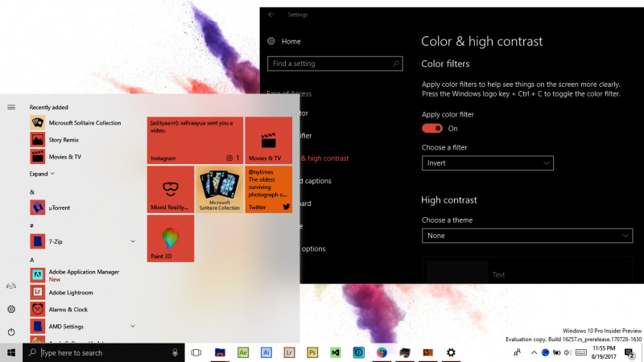Launch the Paint 3D tile

tap(171, 238)
